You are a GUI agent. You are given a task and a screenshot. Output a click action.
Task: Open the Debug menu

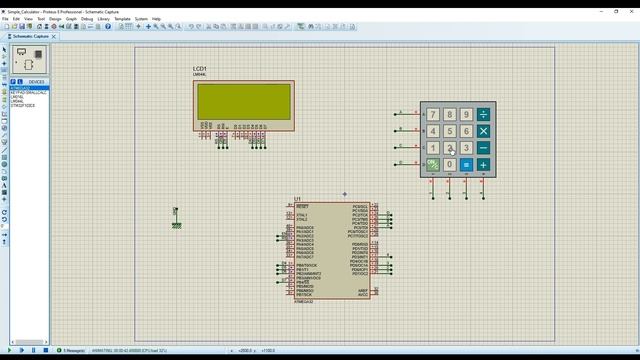(x=87, y=19)
